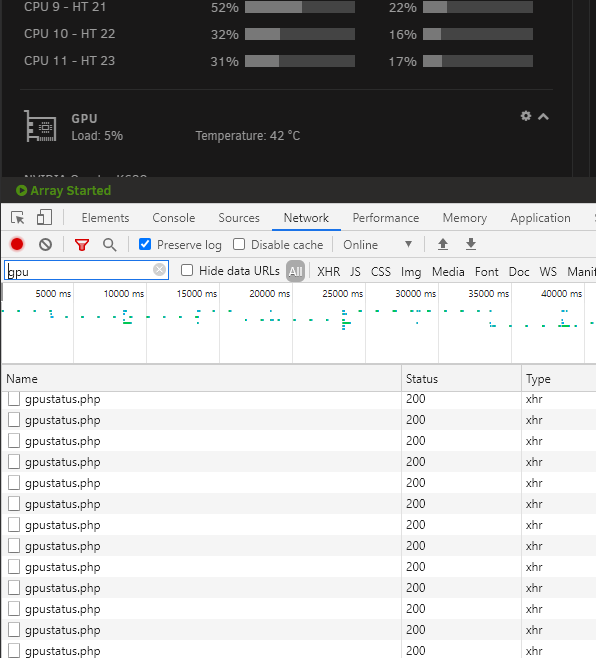Click CPU 9 first usage bar at 52%
Screen dimensions: 596x658
coord(300,7)
